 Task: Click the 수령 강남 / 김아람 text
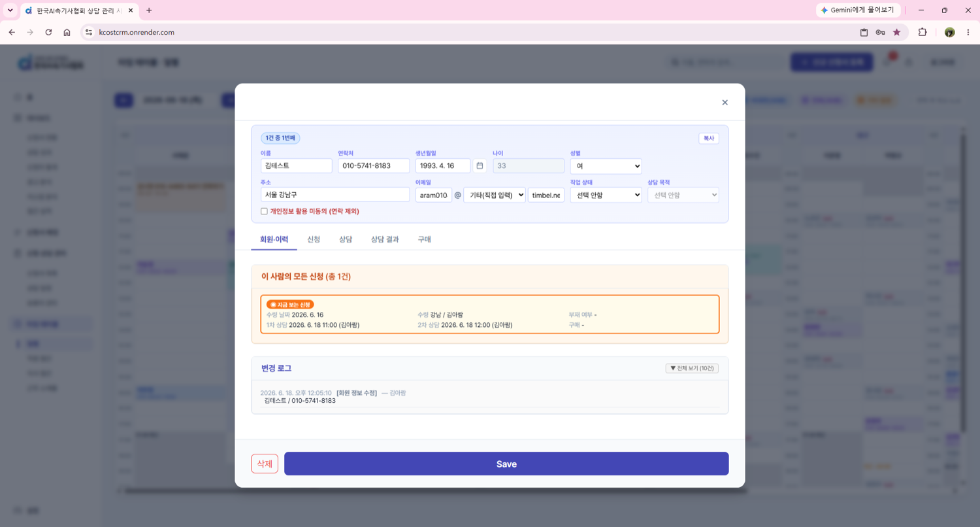[x=440, y=314]
